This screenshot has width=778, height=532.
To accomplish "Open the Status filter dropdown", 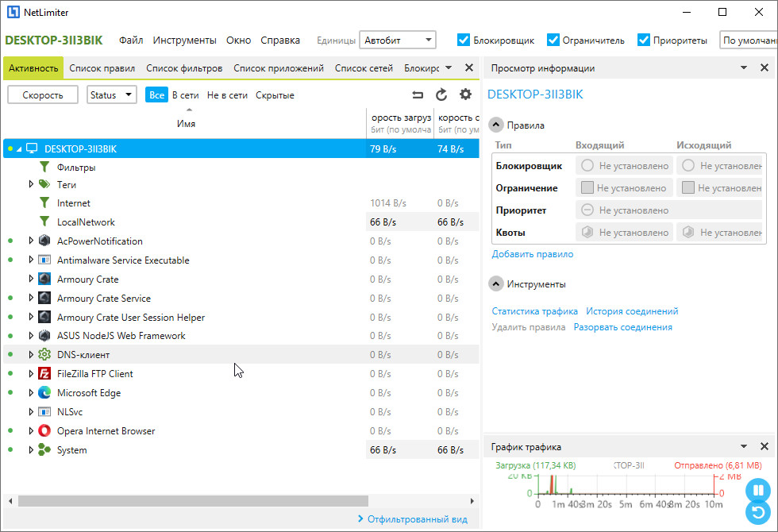I will click(x=111, y=95).
